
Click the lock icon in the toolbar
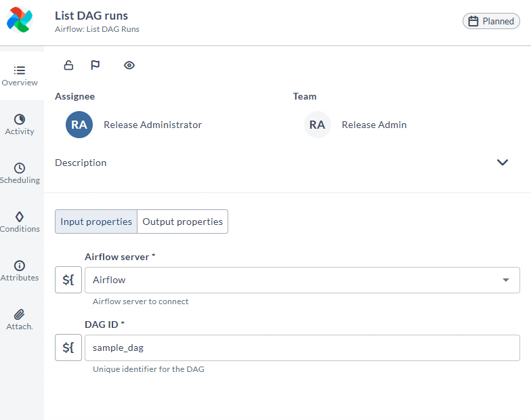pyautogui.click(x=68, y=65)
